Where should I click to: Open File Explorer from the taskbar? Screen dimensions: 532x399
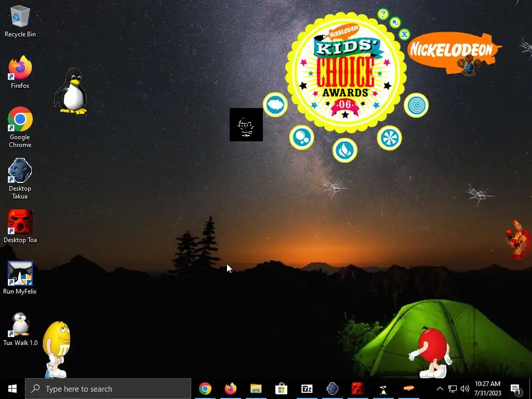pyautogui.click(x=256, y=389)
